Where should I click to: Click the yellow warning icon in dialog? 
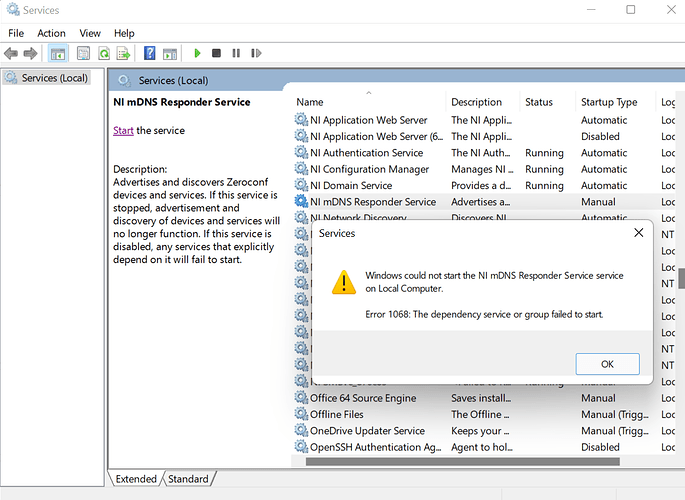point(344,282)
